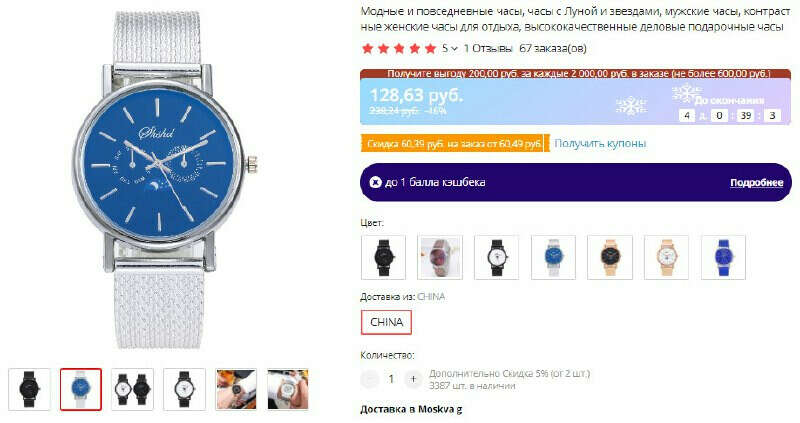Click the minus quantity button
This screenshot has height=423, width=800.
369,379
